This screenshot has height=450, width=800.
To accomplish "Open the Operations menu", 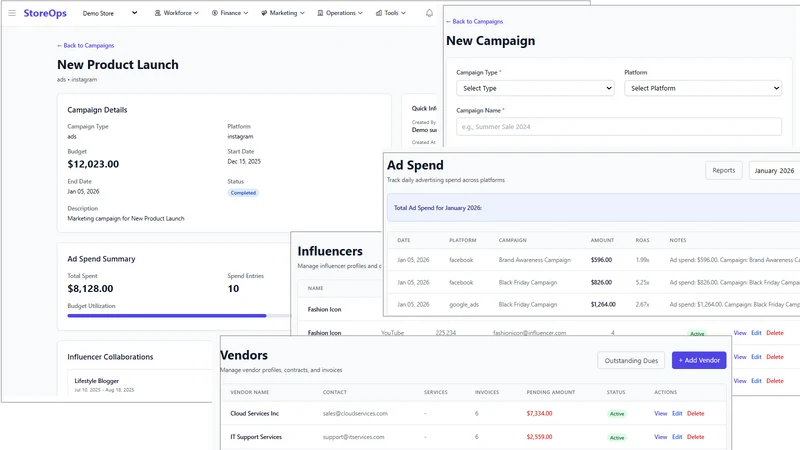I will (x=340, y=13).
